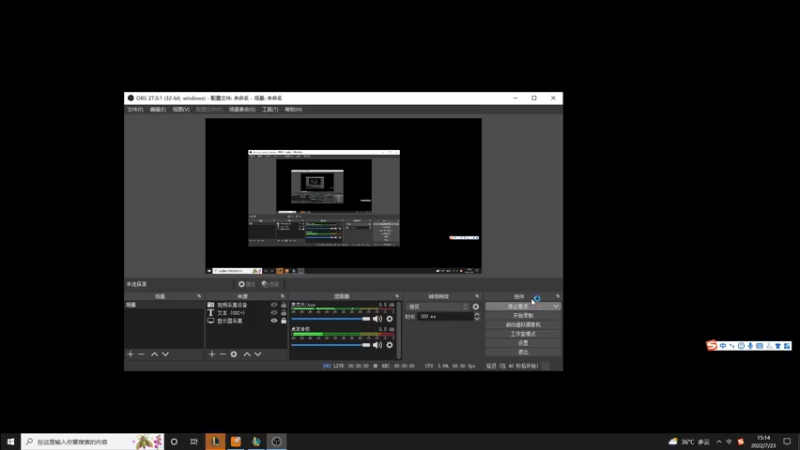Toggle visibility of 显示器采集 source
800x450 pixels.
click(274, 321)
